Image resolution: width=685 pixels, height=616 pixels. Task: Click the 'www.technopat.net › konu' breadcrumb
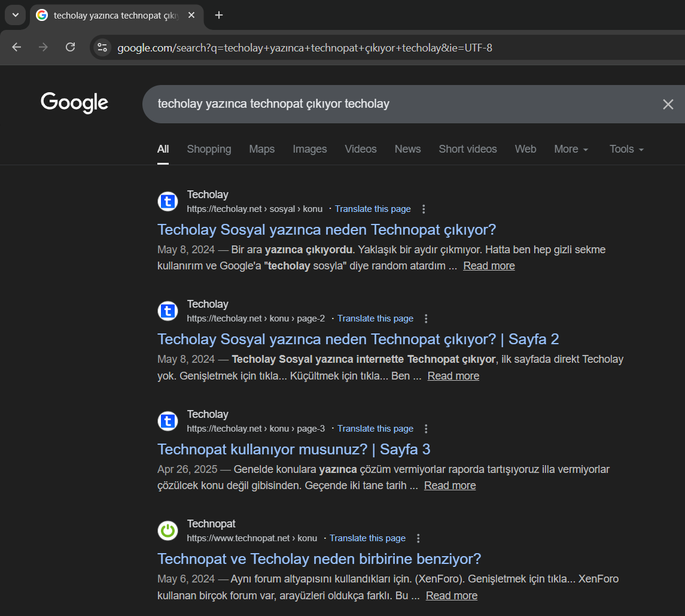[252, 538]
